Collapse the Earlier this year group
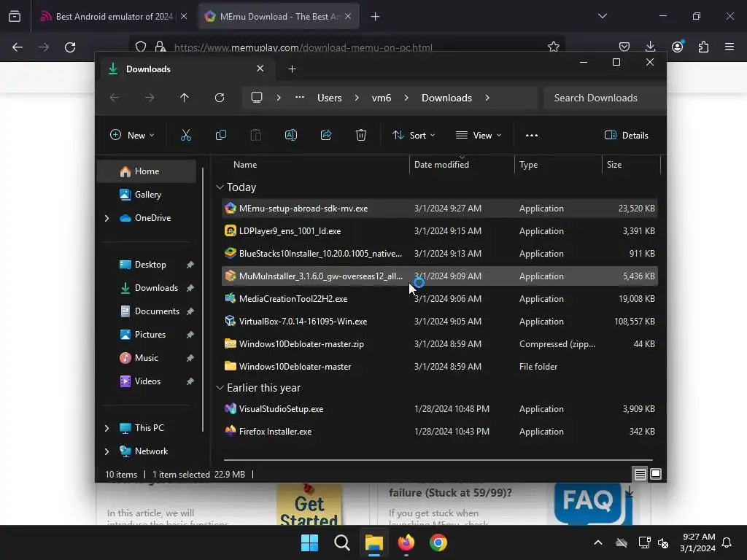The height and width of the screenshot is (560, 747). coord(220,388)
